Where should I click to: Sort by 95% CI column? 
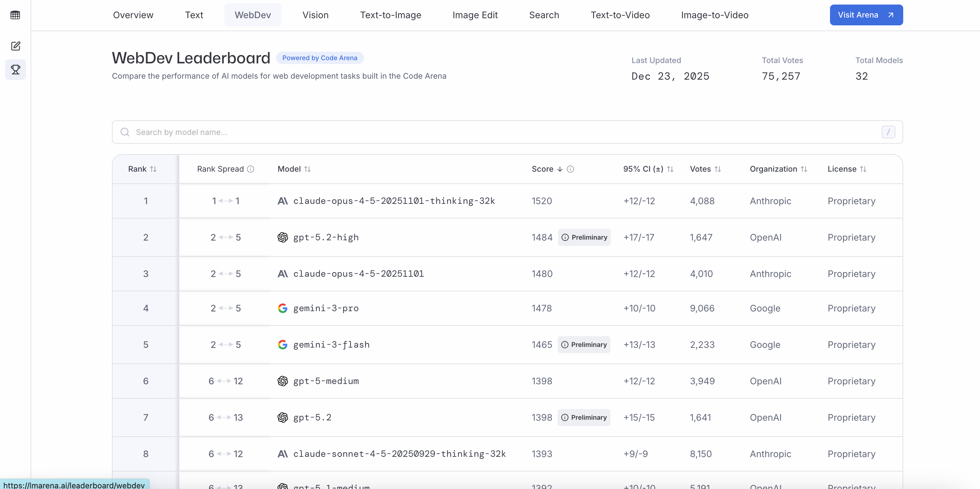coord(670,169)
